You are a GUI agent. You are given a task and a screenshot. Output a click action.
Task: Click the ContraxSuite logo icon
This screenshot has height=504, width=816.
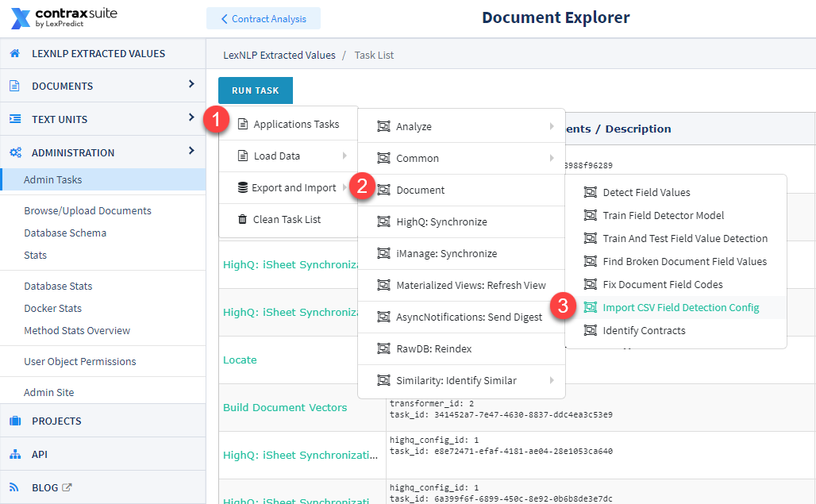(x=21, y=18)
